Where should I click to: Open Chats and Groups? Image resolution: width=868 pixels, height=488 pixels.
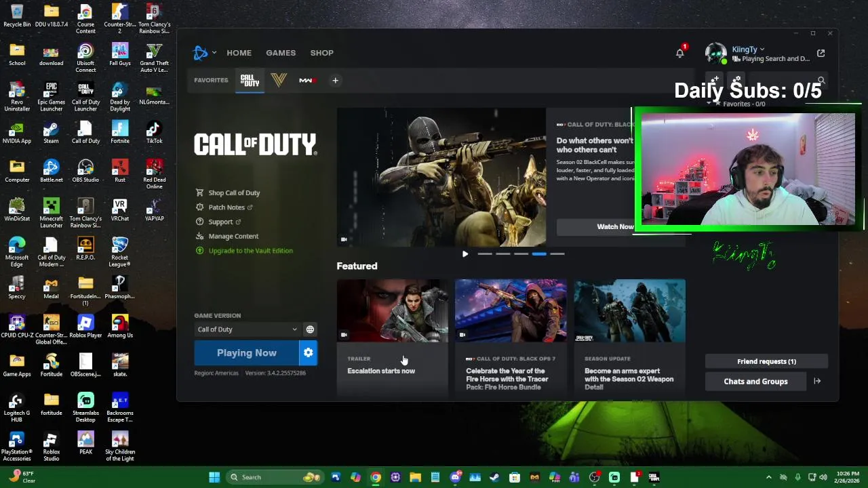tap(755, 382)
